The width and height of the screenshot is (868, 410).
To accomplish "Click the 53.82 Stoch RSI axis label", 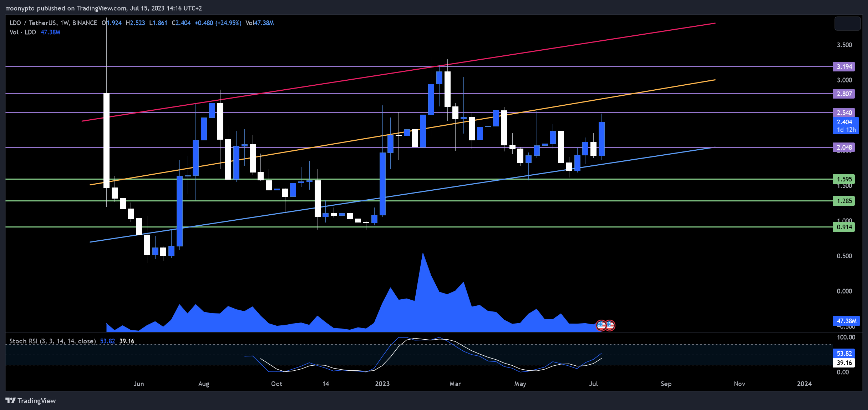I will (844, 353).
